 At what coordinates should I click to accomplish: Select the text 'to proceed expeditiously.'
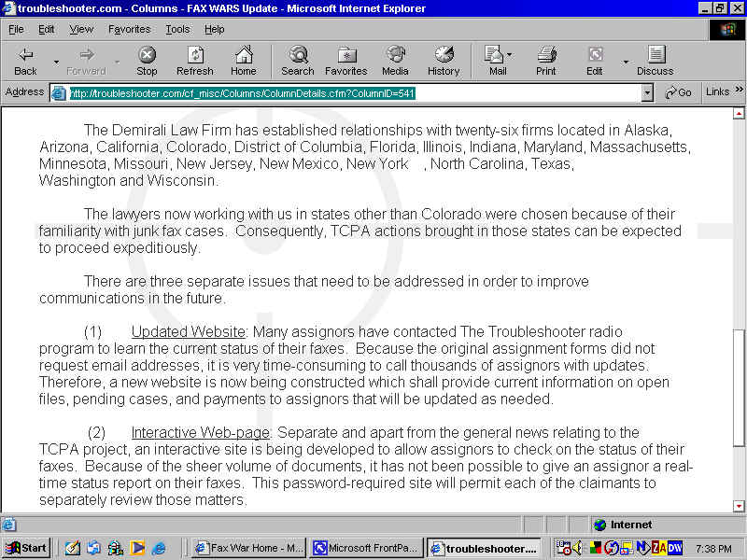point(120,247)
